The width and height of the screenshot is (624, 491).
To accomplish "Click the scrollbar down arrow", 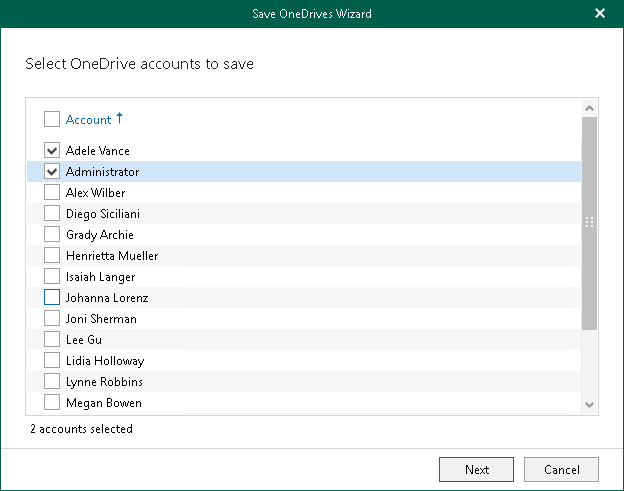I will tap(589, 404).
